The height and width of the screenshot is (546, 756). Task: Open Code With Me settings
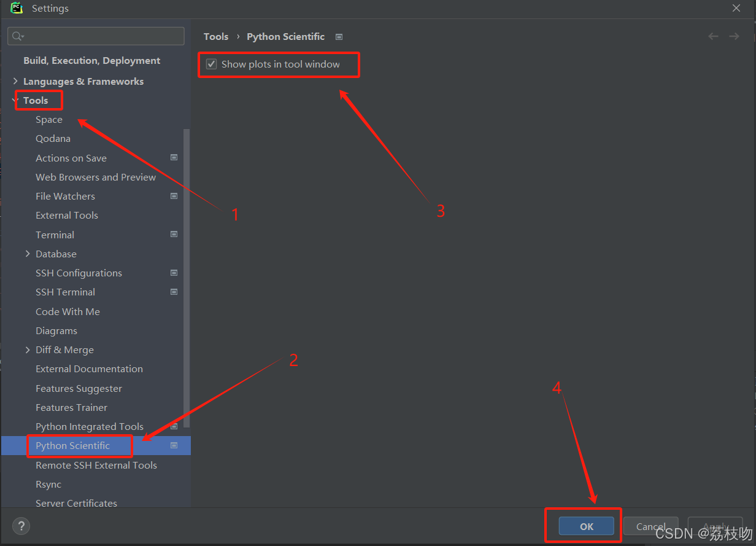[x=67, y=311]
